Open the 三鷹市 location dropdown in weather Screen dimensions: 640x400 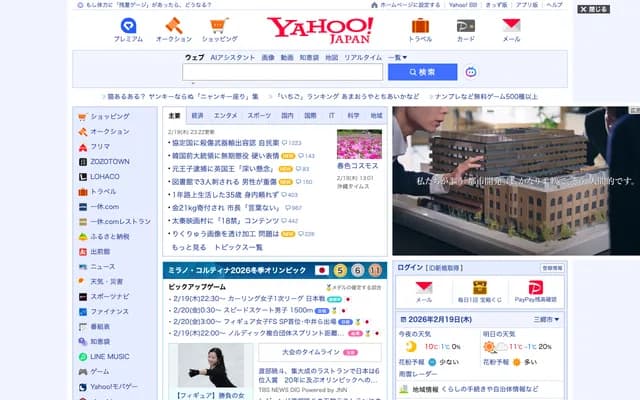coord(546,319)
